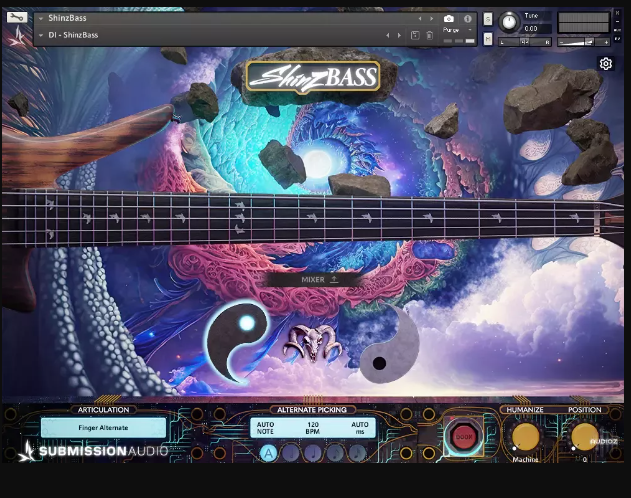Viewport: 631px width, 498px height.
Task: Open the Finger Alternate articulation selector
Action: tap(103, 427)
